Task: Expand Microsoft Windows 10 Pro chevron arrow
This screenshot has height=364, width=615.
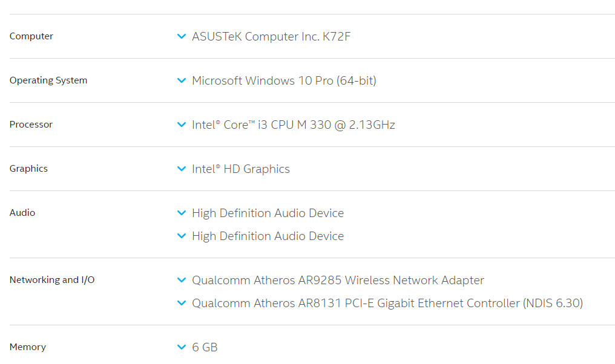Action: [x=182, y=80]
